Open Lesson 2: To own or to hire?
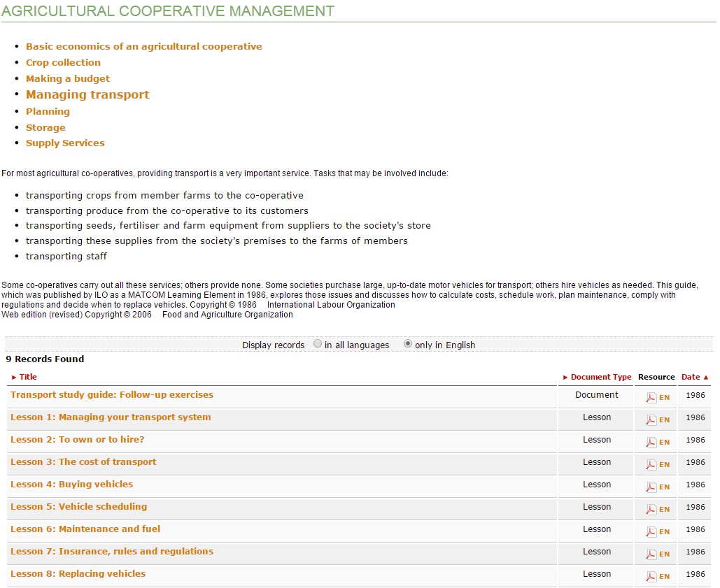720x588 pixels. tap(77, 439)
